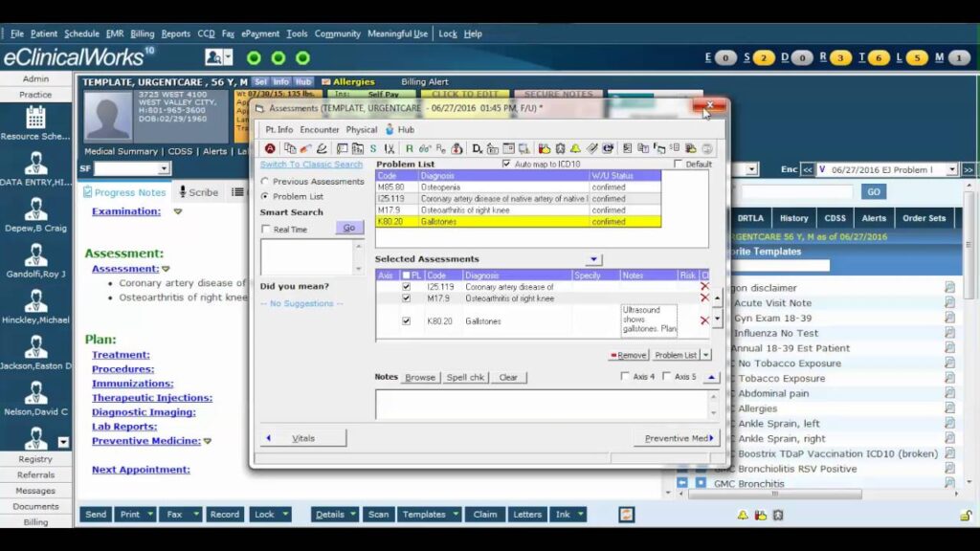Screen dimensions: 980x551
Task: Click the Spell chk button
Action: (x=465, y=377)
